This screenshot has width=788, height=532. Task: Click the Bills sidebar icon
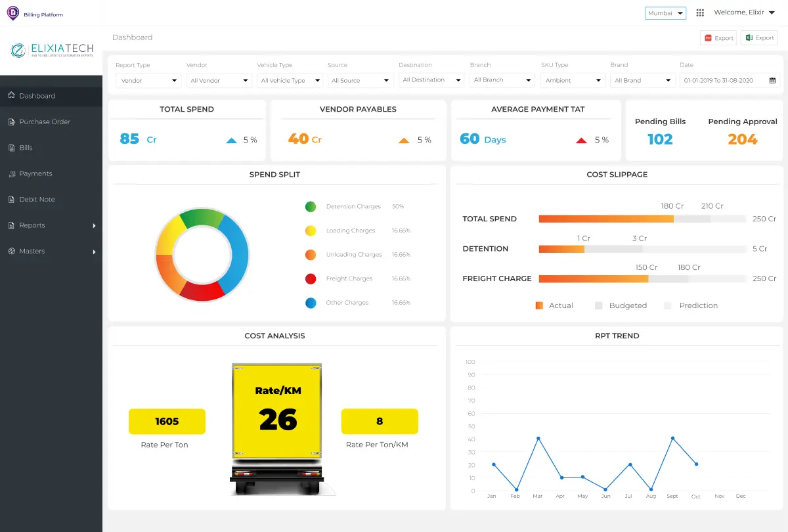pyautogui.click(x=11, y=148)
